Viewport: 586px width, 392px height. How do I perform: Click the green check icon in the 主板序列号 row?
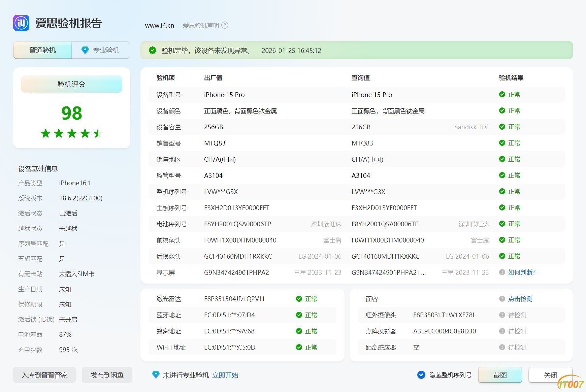pos(502,207)
